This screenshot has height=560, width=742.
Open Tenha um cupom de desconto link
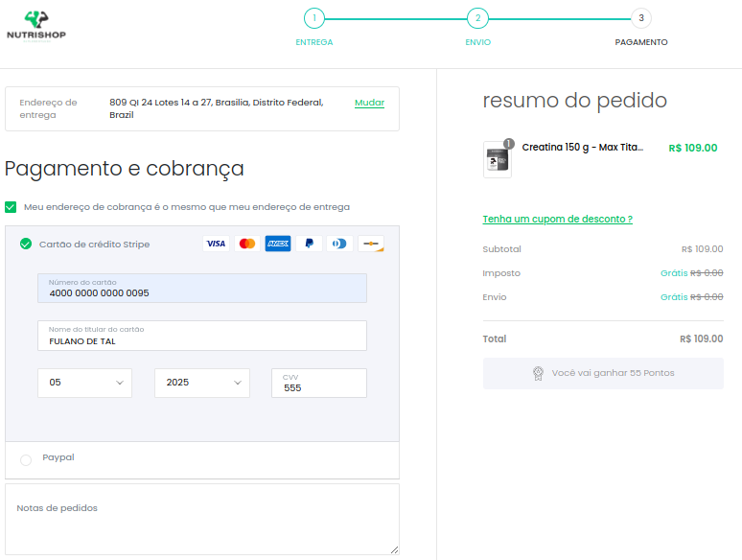tap(557, 219)
